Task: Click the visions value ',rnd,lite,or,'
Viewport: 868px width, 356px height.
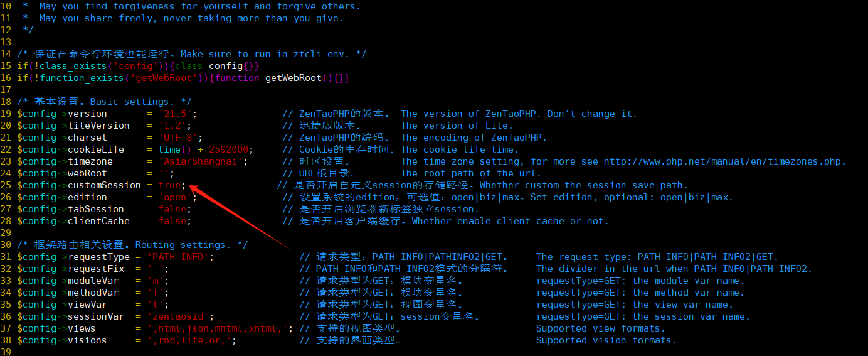Action: click(189, 340)
